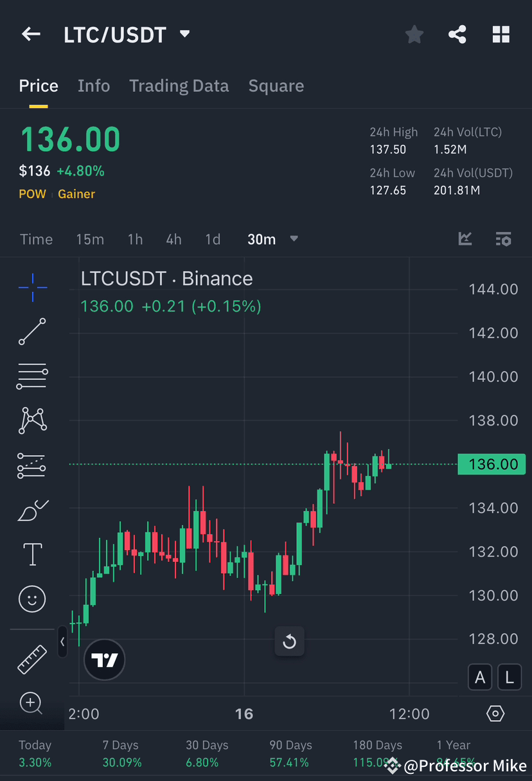Reset the chart with the refresh button
The height and width of the screenshot is (781, 532).
point(289,641)
